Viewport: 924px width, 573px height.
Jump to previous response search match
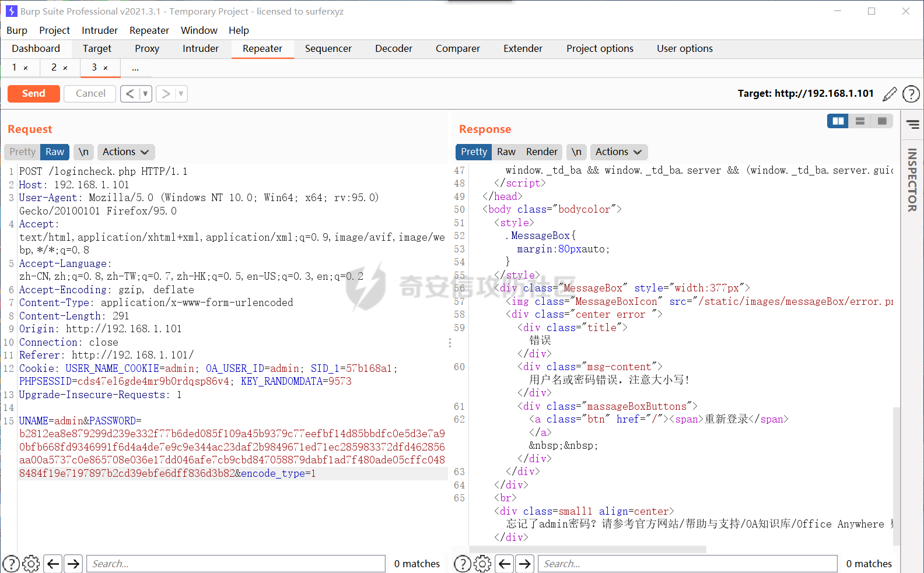tap(505, 564)
